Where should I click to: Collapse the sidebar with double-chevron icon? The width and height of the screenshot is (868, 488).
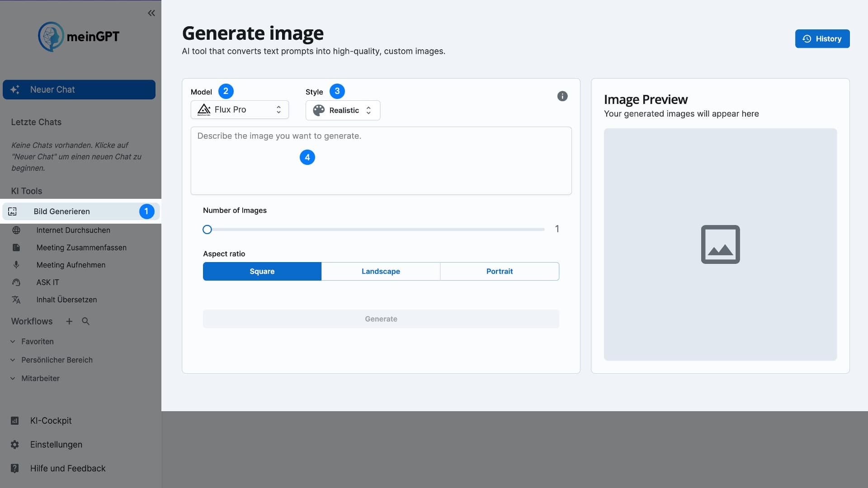151,13
